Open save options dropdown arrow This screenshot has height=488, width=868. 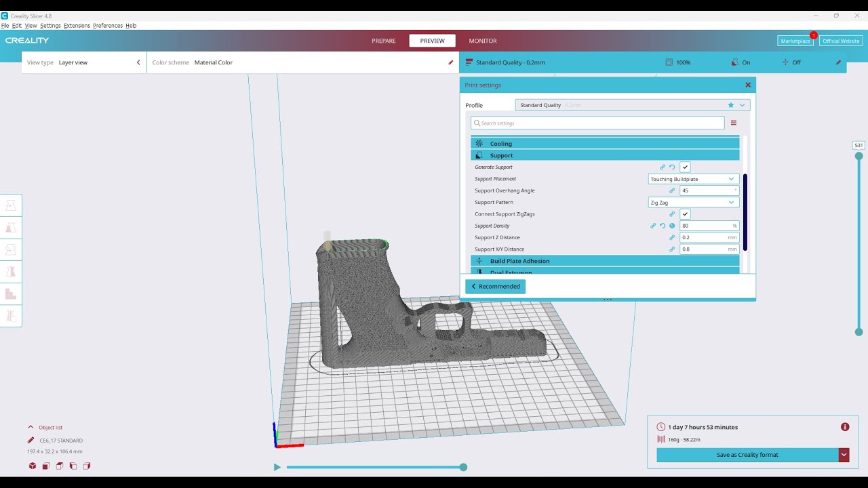click(x=844, y=455)
